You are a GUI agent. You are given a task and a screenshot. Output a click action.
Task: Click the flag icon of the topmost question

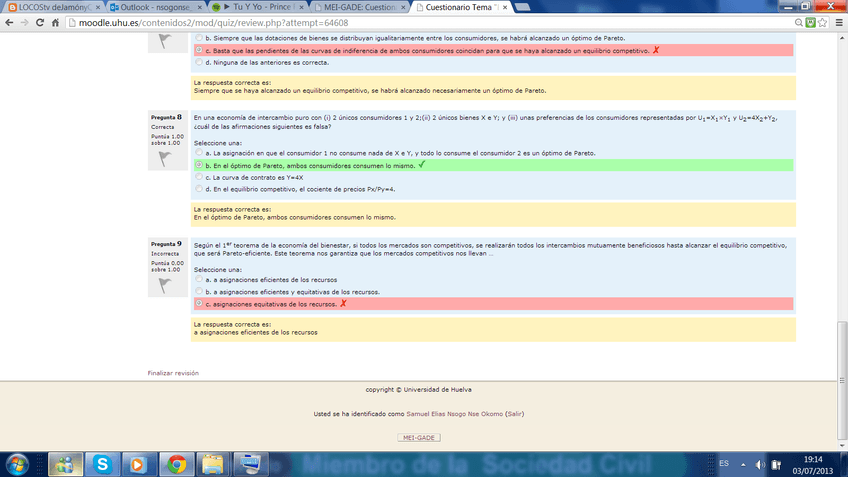(165, 41)
